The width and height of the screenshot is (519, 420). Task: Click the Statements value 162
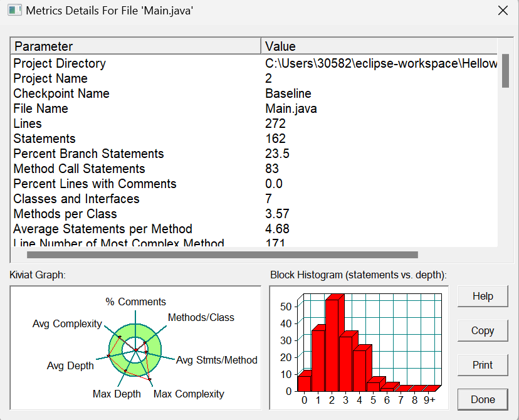click(275, 139)
